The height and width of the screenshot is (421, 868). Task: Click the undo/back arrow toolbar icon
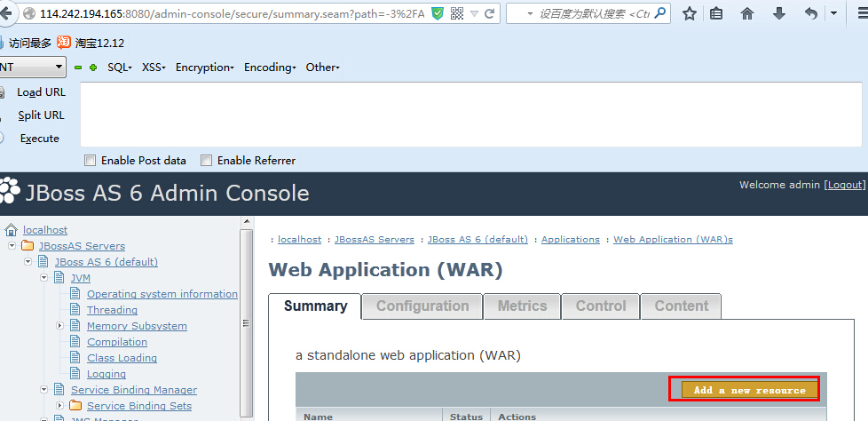[811, 14]
